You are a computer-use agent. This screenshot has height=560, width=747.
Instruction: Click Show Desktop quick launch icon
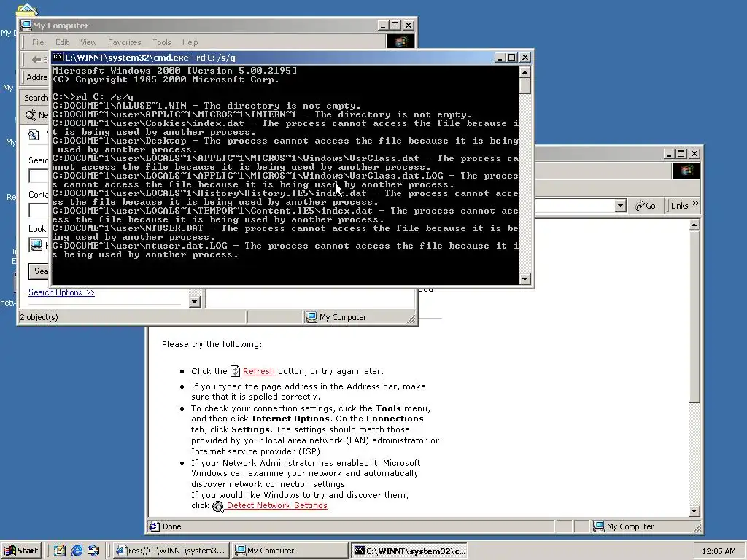(60, 551)
